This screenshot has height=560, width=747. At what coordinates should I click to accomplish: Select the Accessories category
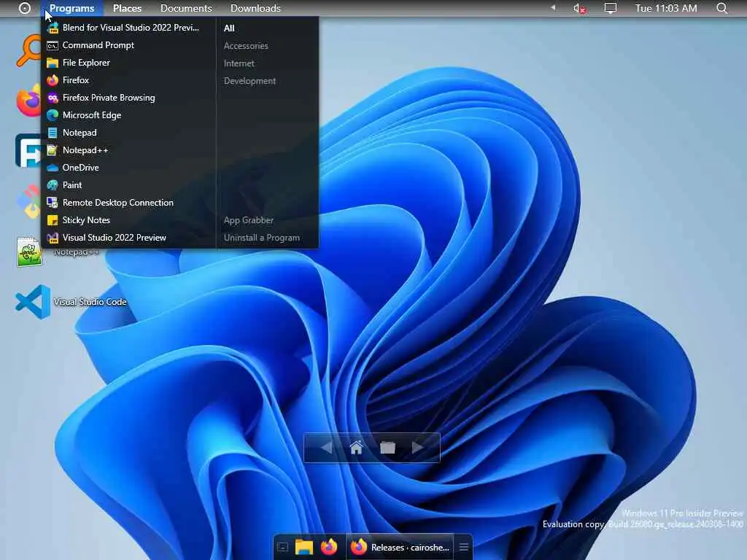click(x=246, y=46)
